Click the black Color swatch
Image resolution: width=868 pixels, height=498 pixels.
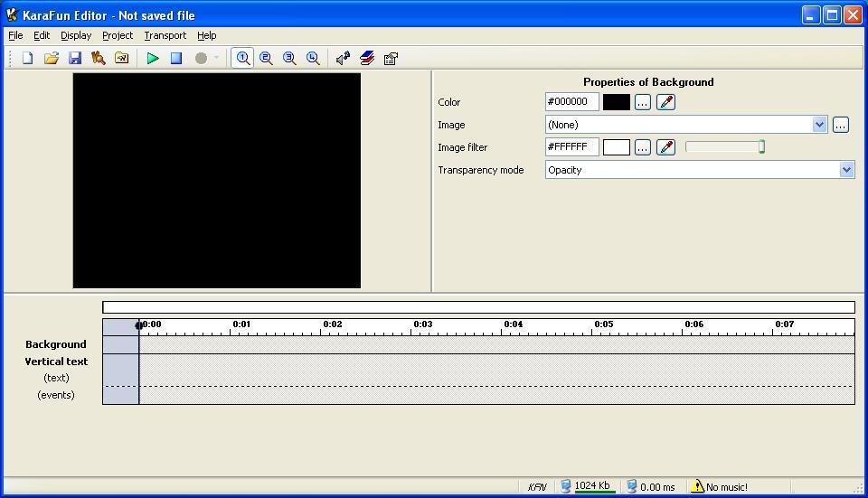click(616, 102)
